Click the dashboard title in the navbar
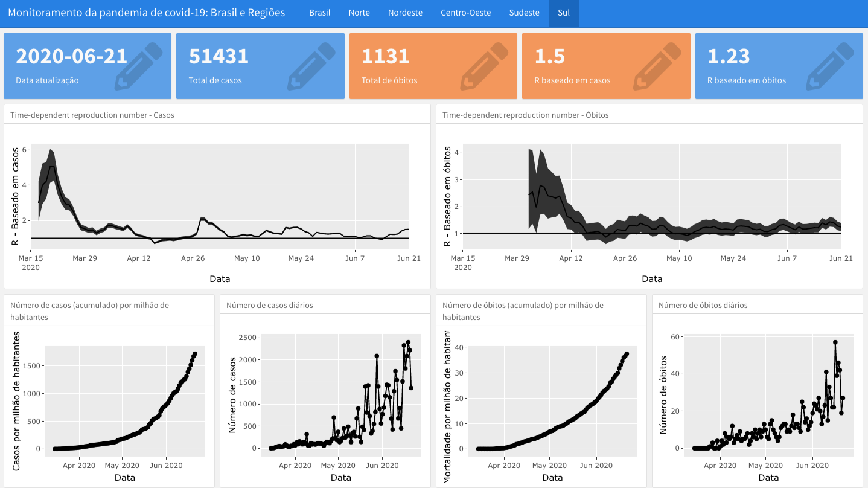Image resolution: width=868 pixels, height=488 pixels. (x=147, y=13)
